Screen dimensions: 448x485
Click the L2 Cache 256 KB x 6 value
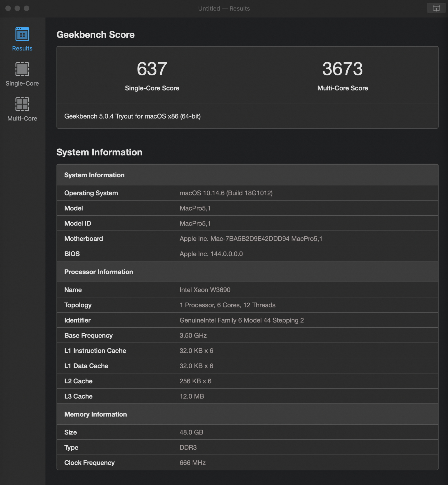click(x=195, y=381)
